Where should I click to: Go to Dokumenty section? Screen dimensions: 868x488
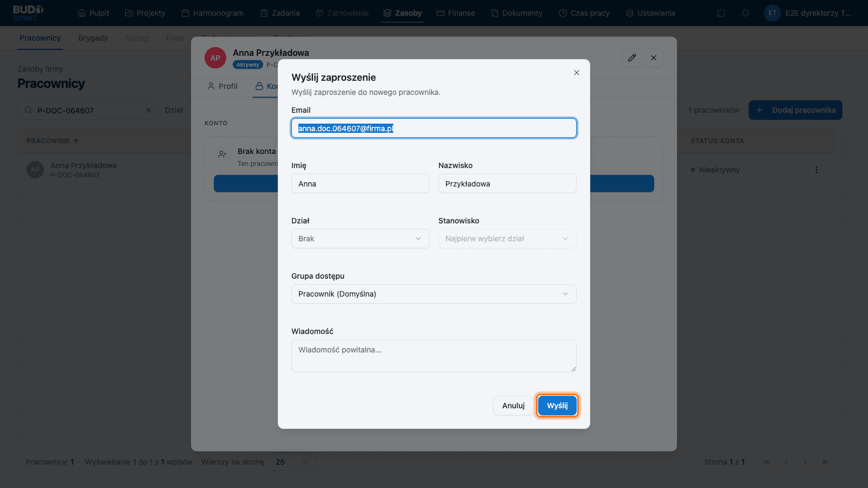(x=516, y=13)
